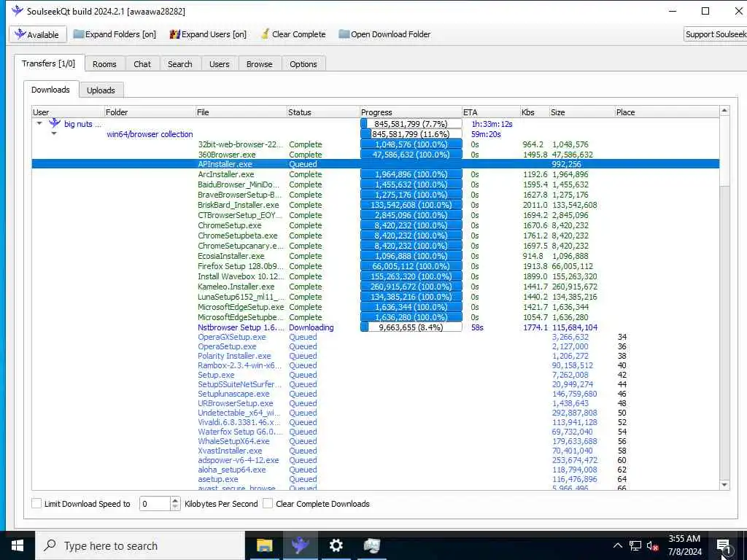The image size is (747, 560).
Task: Click the bird icon beside big nuts user
Action: click(x=55, y=123)
